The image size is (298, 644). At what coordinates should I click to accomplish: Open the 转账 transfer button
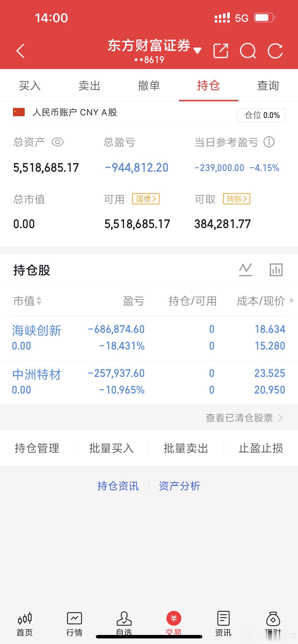236,199
